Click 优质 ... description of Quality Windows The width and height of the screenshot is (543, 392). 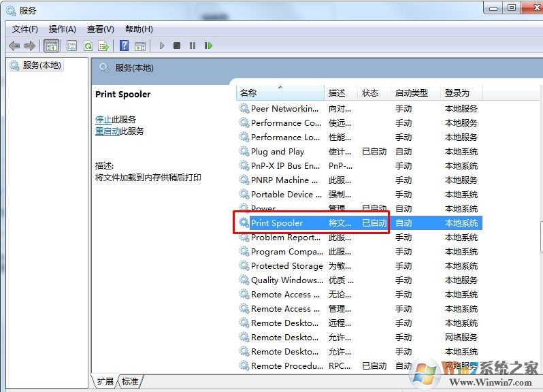341,280
